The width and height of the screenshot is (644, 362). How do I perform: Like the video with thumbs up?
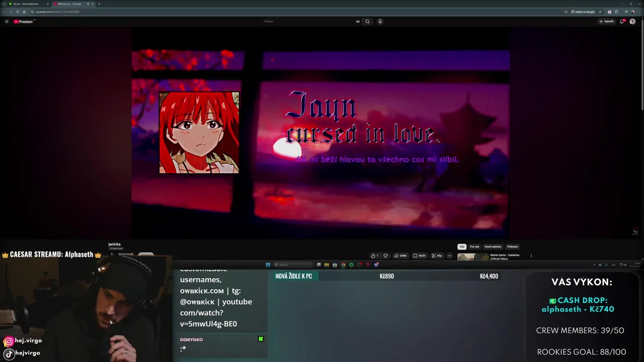(x=374, y=255)
